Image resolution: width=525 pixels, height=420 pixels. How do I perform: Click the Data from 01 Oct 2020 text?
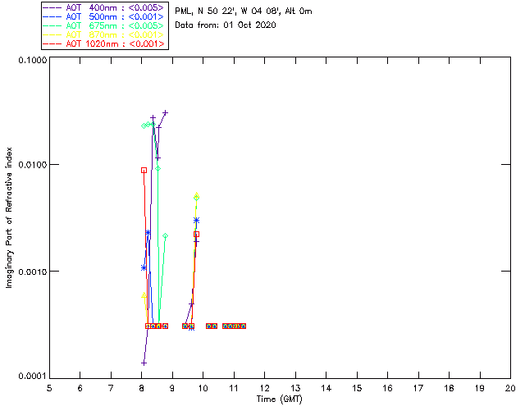click(226, 25)
